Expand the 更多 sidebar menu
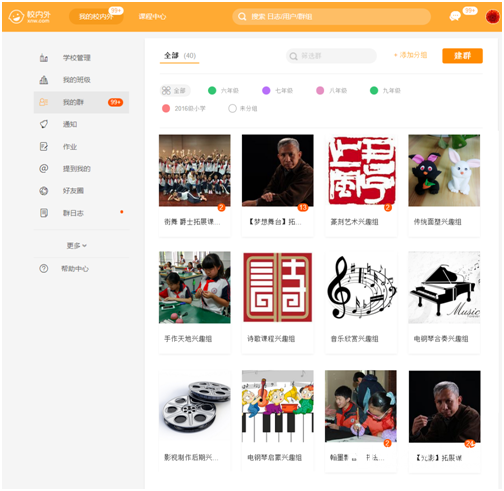The width and height of the screenshot is (504, 491). point(77,246)
